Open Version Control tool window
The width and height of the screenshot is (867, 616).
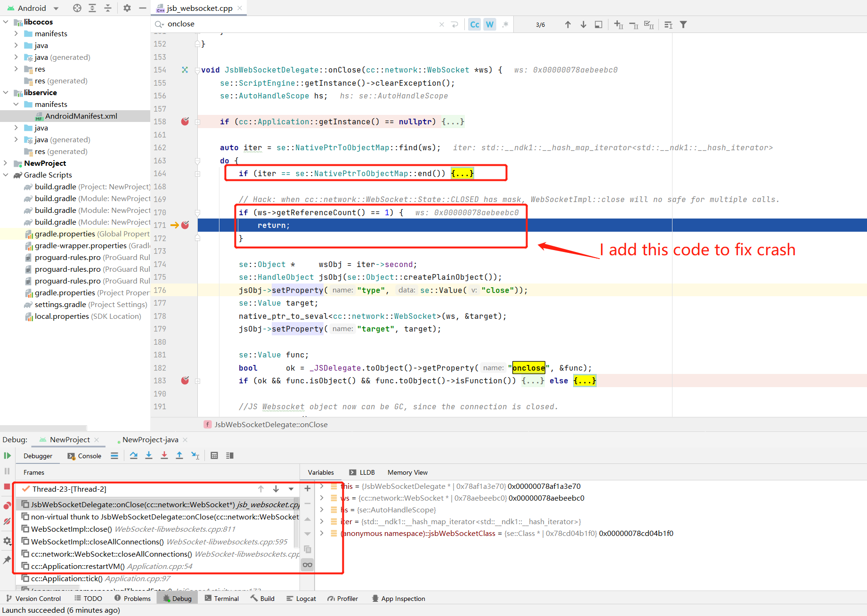[x=33, y=599]
